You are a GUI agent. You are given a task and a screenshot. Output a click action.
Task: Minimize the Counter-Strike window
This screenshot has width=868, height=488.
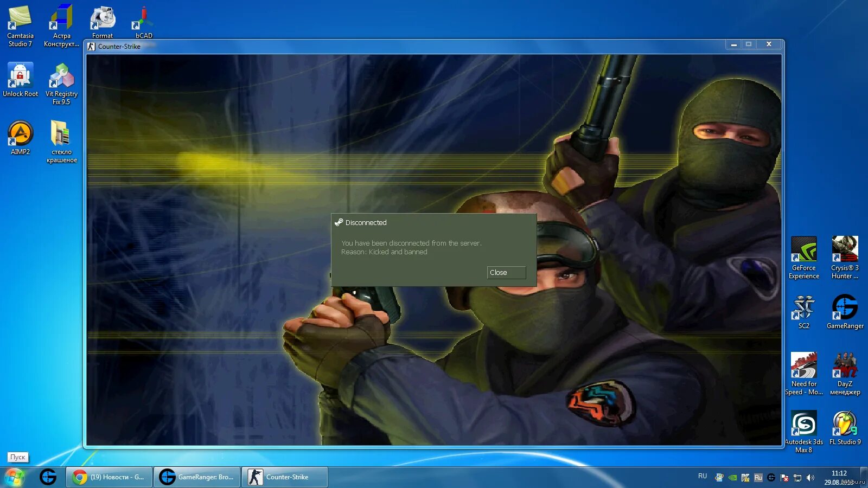click(x=733, y=44)
